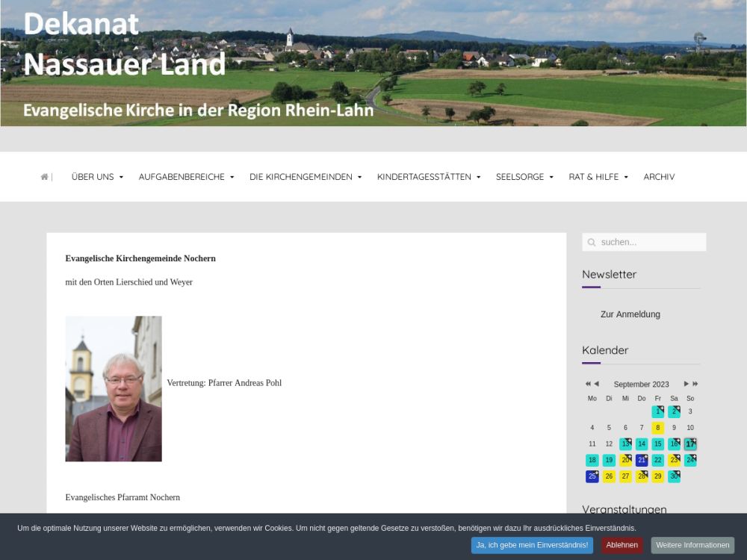The height and width of the screenshot is (560, 747).
Task: Click the home icon in the navigation bar
Action: click(44, 177)
